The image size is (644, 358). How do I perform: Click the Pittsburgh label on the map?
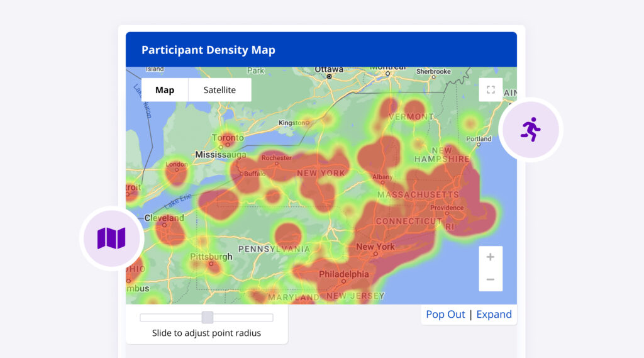pos(211,257)
